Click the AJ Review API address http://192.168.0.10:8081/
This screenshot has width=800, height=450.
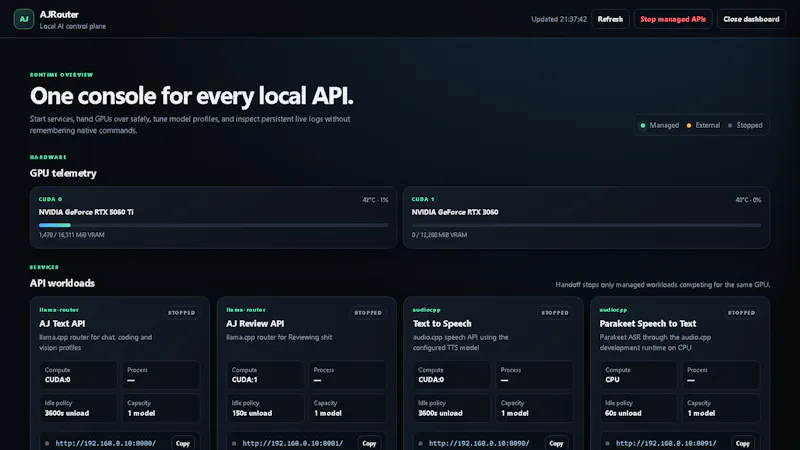[x=292, y=443]
